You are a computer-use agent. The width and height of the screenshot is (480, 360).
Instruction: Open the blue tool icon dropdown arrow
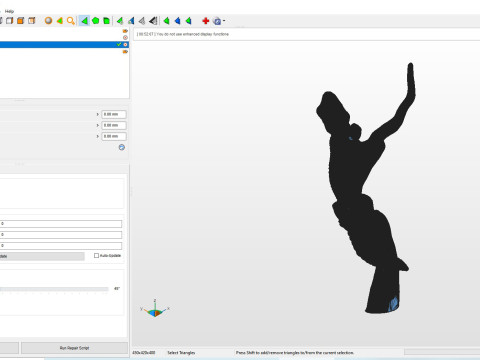[224, 21]
